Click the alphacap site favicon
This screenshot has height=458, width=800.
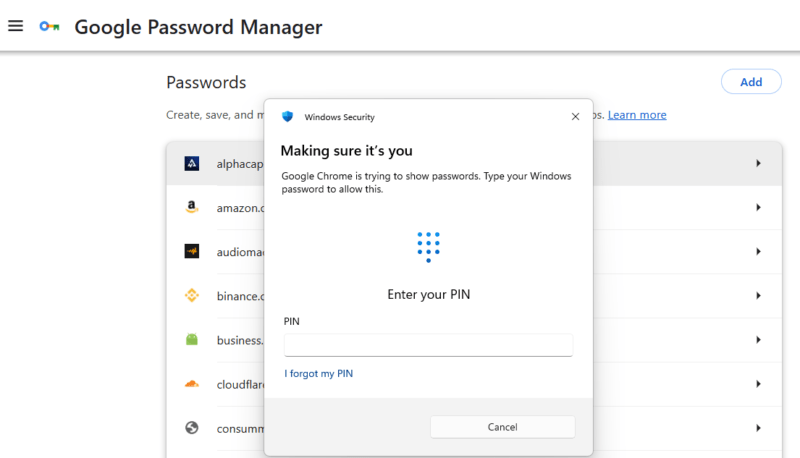point(191,164)
